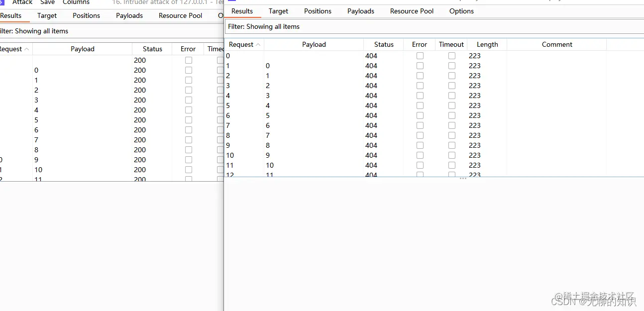
Task: Sort by Payload column in 404 window
Action: pos(314,44)
